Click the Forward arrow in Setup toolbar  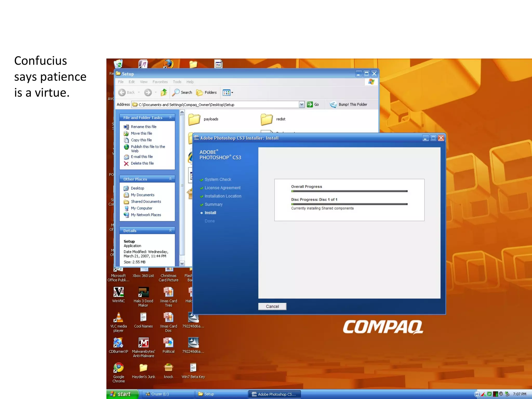click(148, 92)
